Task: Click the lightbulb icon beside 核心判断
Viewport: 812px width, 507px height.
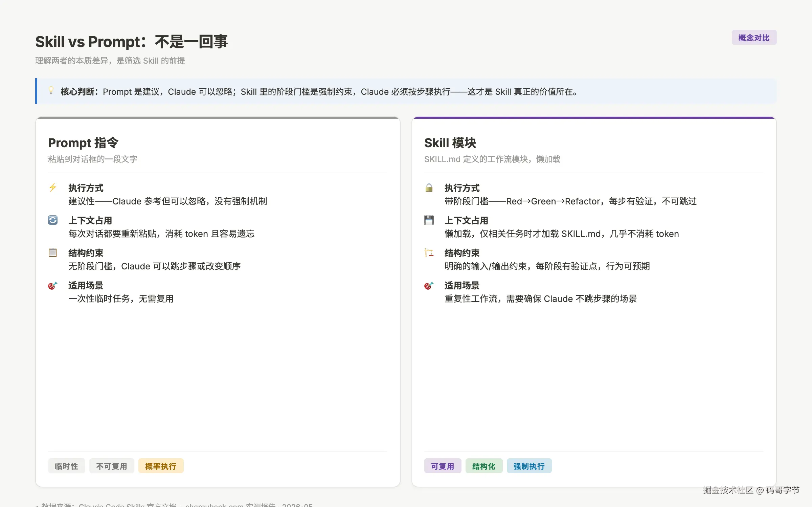Action: pyautogui.click(x=51, y=91)
